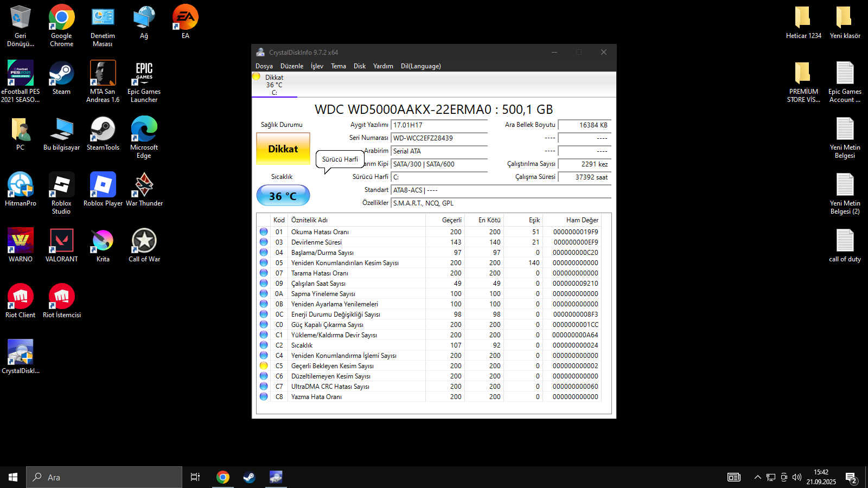Open the Call of War desktop shortcut
The height and width of the screenshot is (488, 868).
tap(144, 246)
